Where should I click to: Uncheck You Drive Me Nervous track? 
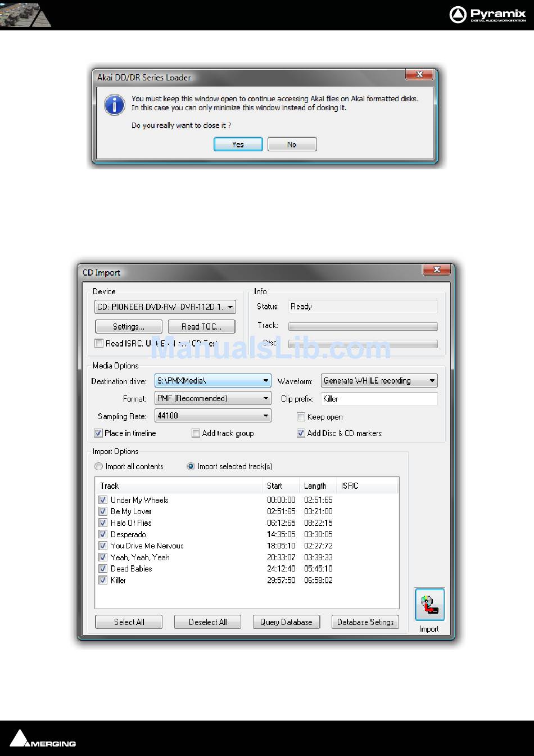coord(103,546)
